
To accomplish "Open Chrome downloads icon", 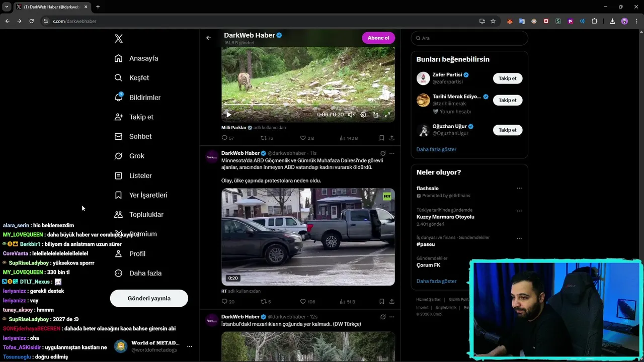I will pos(612,21).
